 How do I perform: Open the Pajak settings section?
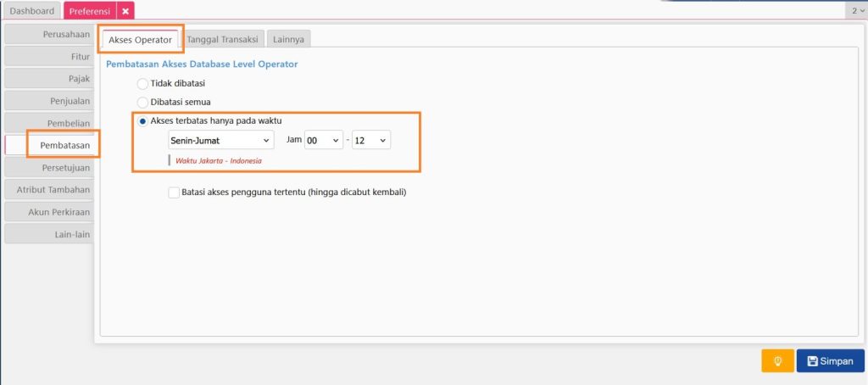click(48, 79)
